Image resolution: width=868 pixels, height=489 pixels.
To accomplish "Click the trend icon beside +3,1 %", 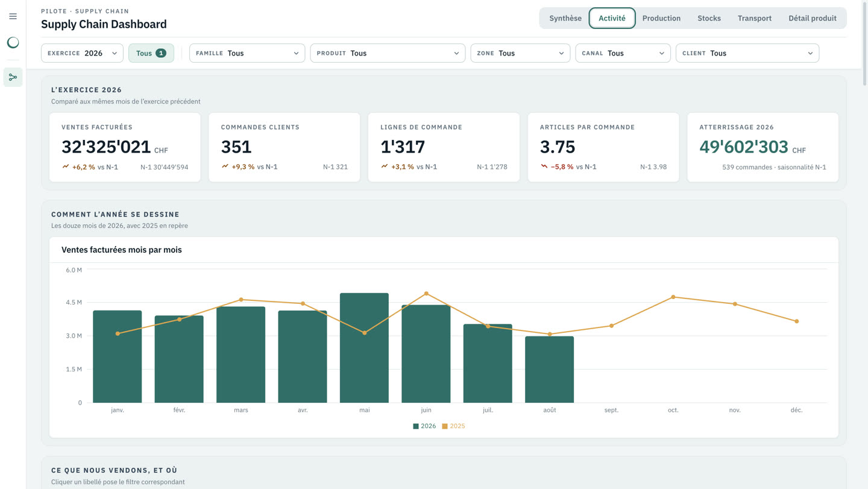I will click(385, 166).
